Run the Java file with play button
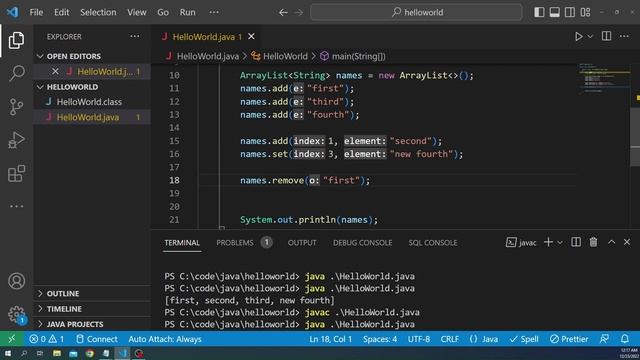 pos(578,36)
